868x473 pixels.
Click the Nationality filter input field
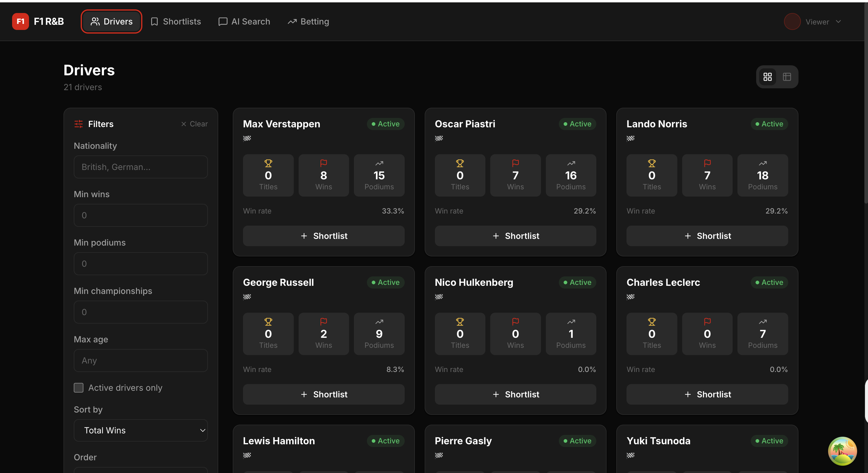(x=141, y=167)
